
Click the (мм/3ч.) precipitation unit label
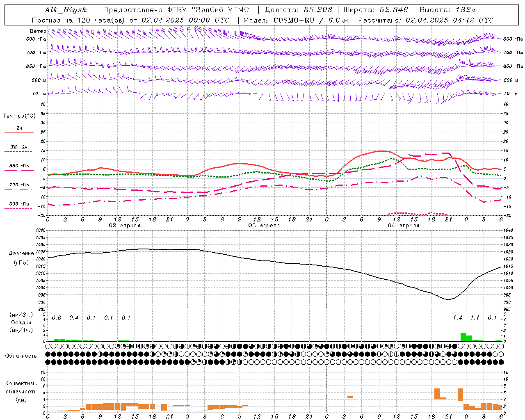tap(21, 315)
